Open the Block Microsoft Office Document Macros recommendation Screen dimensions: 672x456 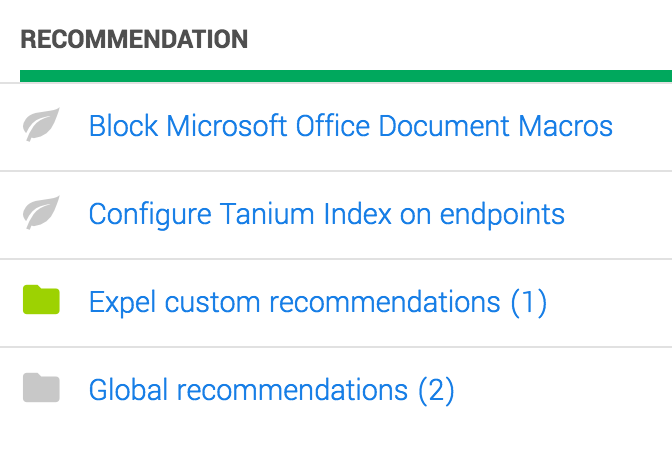point(351,126)
